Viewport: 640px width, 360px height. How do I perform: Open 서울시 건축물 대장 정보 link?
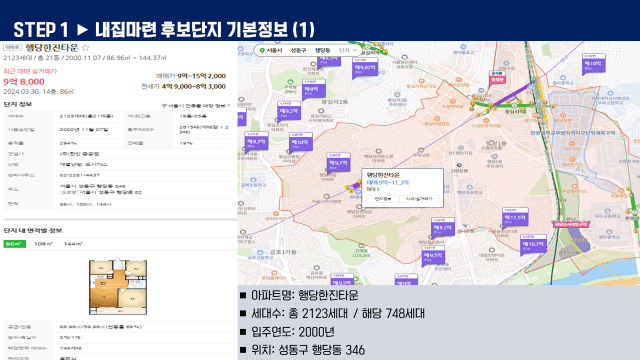[x=196, y=105]
